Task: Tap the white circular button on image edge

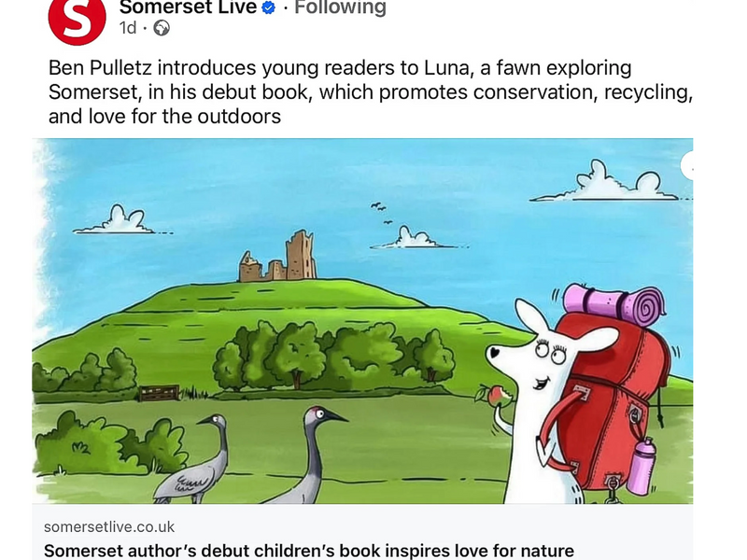Action: [x=687, y=166]
